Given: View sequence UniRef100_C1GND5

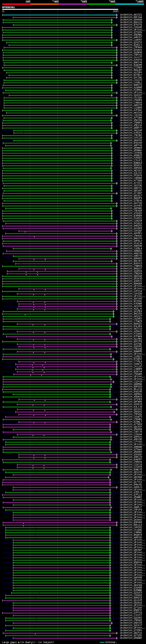Looking at the screenshot, I should pyautogui.click(x=131, y=108).
